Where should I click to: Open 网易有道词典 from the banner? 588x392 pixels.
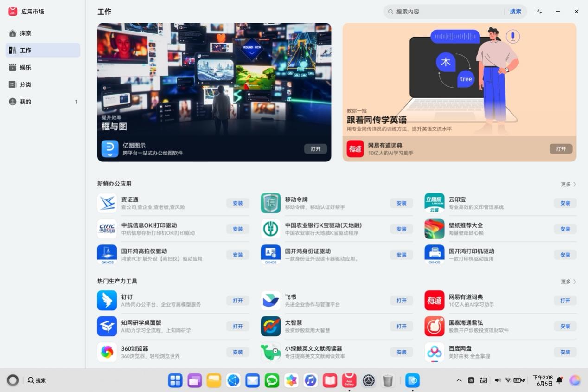pyautogui.click(x=561, y=149)
